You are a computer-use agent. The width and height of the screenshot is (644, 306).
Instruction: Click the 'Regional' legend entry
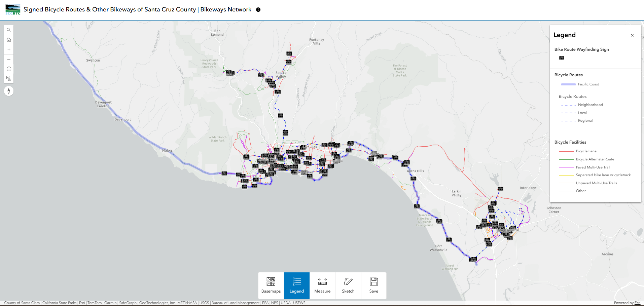tap(585, 121)
